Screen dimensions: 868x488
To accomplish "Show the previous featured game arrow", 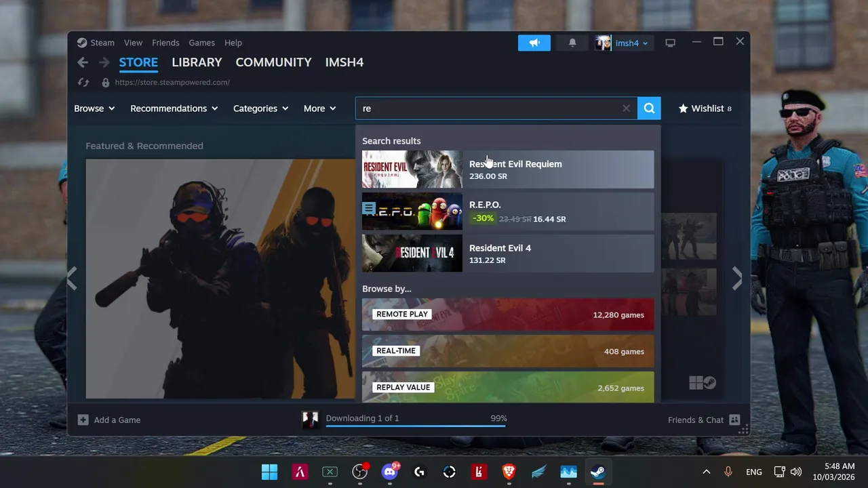I will tap(72, 278).
